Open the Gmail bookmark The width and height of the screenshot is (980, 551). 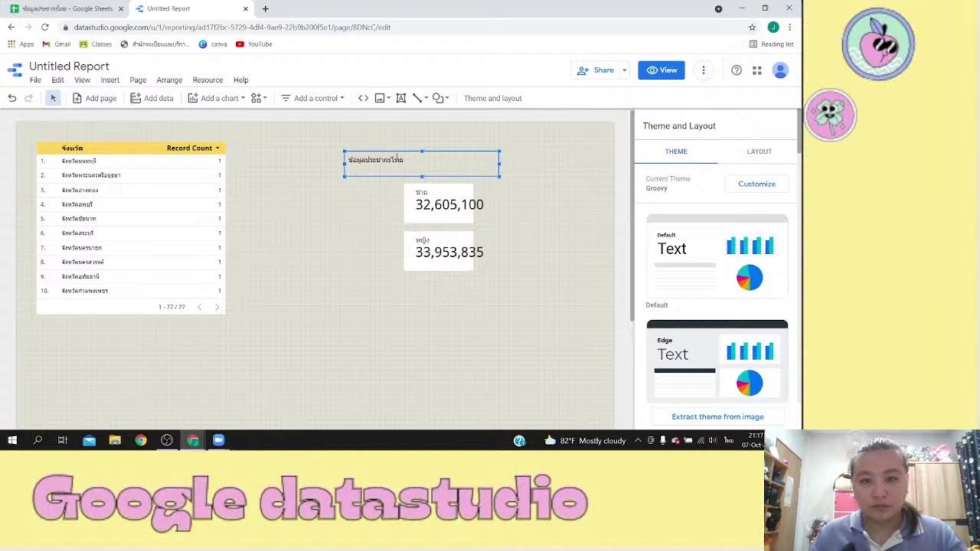point(57,44)
